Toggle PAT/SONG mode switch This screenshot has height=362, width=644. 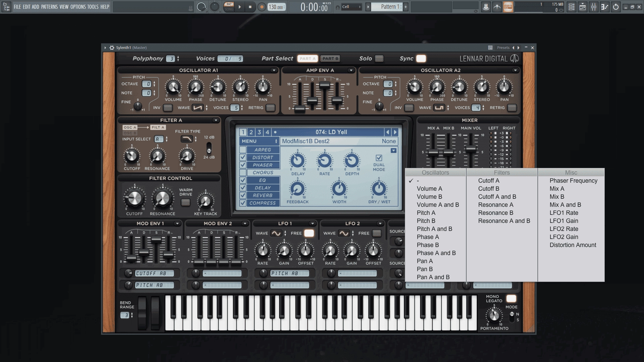(x=229, y=7)
